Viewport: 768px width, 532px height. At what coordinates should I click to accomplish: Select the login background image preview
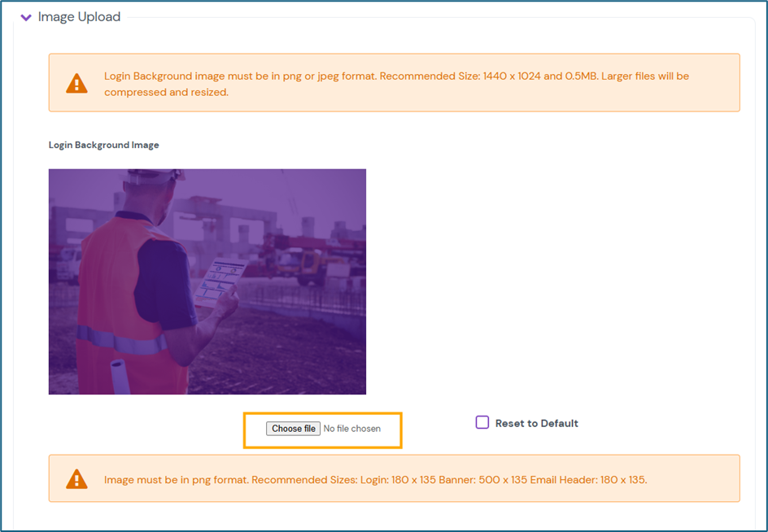coord(207,281)
